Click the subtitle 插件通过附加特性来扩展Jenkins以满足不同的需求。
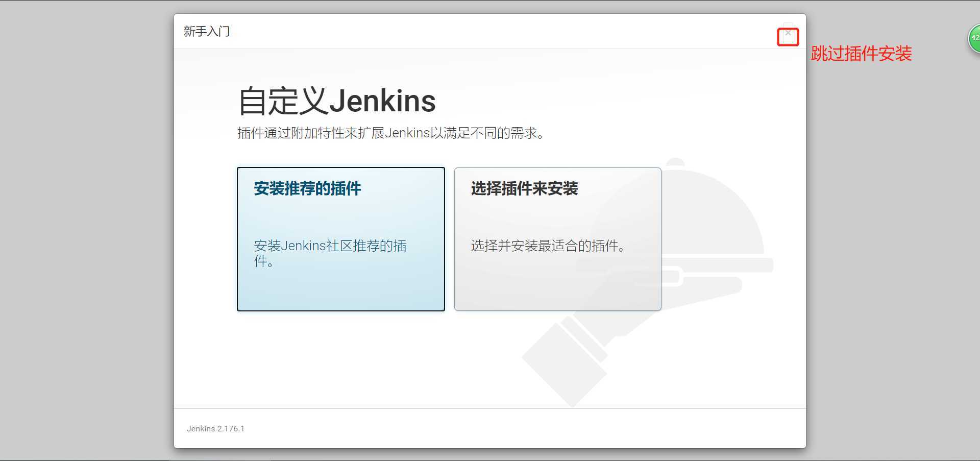This screenshot has width=980, height=461. click(x=391, y=133)
